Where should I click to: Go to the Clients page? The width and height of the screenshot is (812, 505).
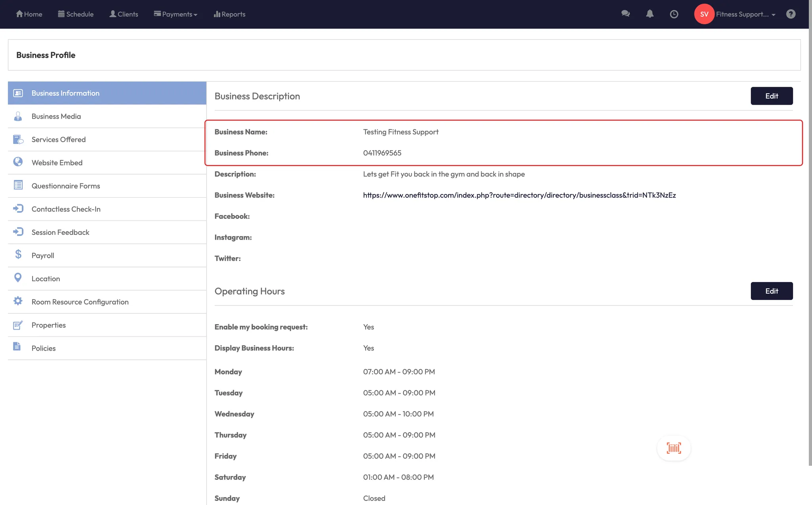point(124,14)
